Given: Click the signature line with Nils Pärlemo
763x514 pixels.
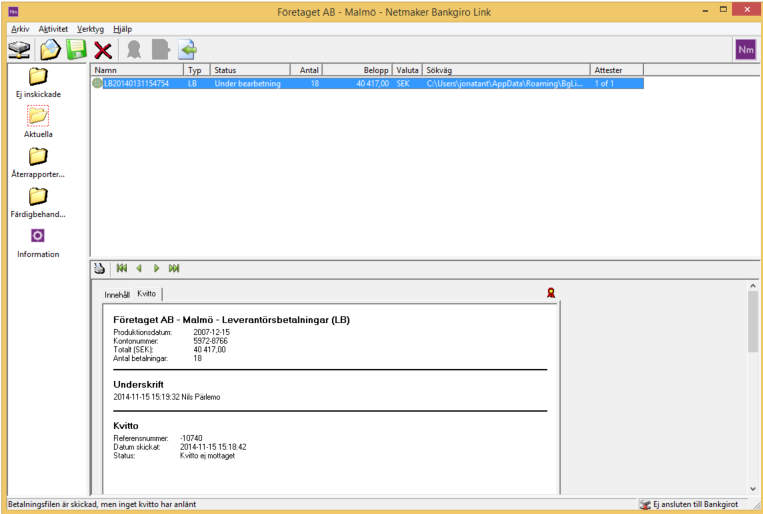Looking at the screenshot, I should (x=166, y=397).
